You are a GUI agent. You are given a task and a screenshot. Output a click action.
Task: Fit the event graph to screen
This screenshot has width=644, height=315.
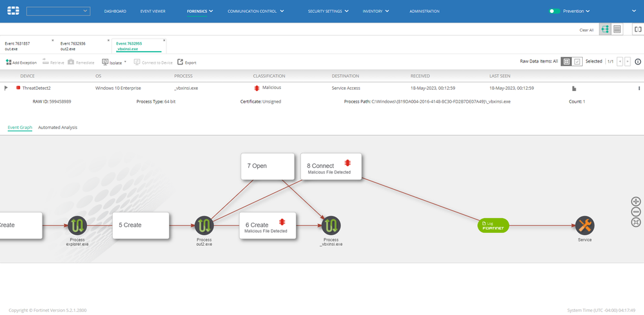pos(636,223)
